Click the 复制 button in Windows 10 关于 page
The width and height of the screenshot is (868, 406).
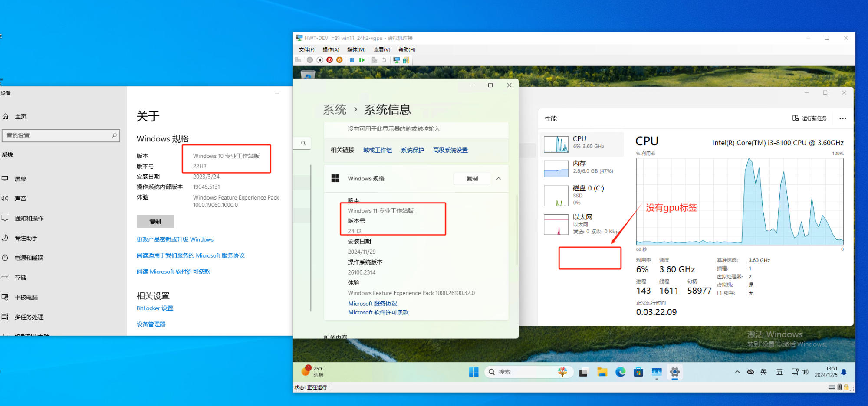coord(155,222)
